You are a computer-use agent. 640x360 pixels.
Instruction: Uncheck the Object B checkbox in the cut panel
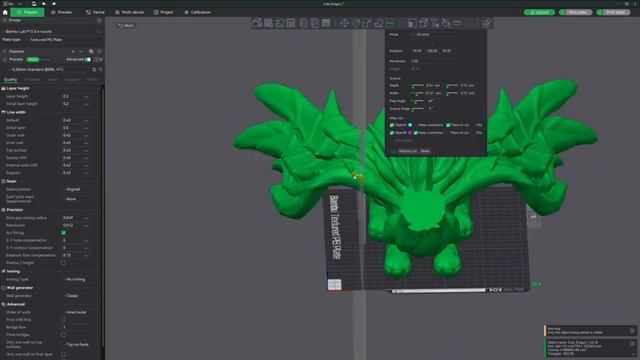click(392, 133)
